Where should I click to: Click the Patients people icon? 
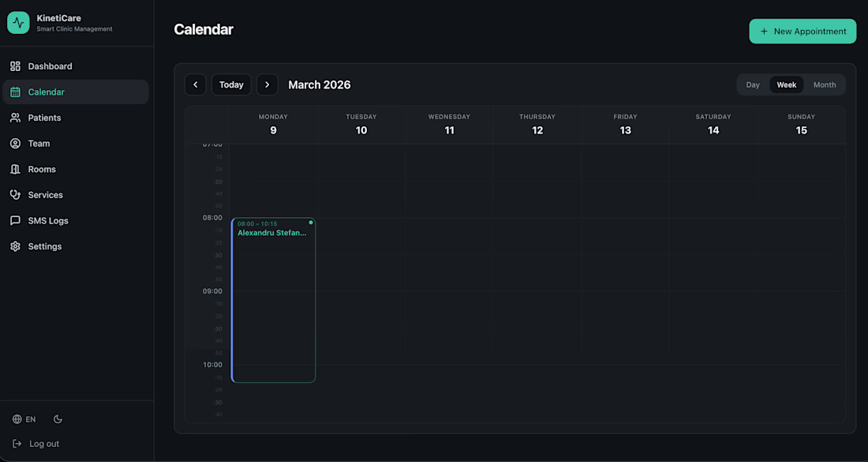pos(16,118)
